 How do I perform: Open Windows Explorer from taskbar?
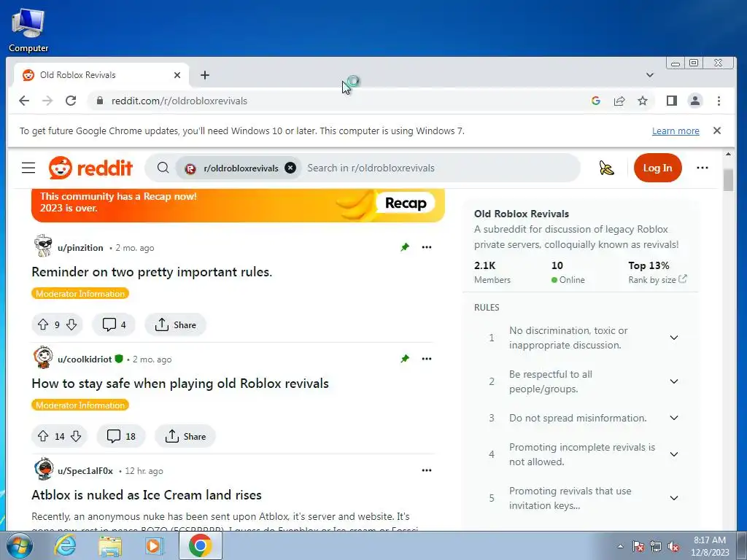coord(110,545)
